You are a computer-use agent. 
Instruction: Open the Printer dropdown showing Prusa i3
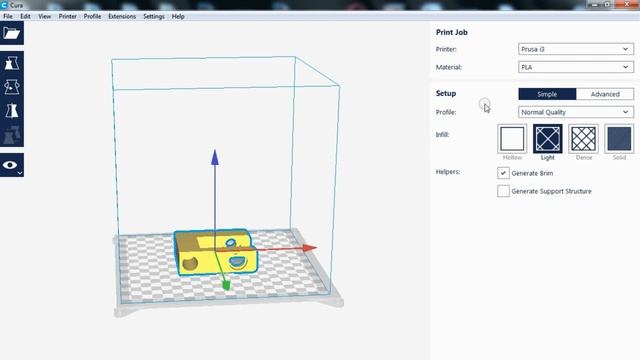tap(576, 49)
